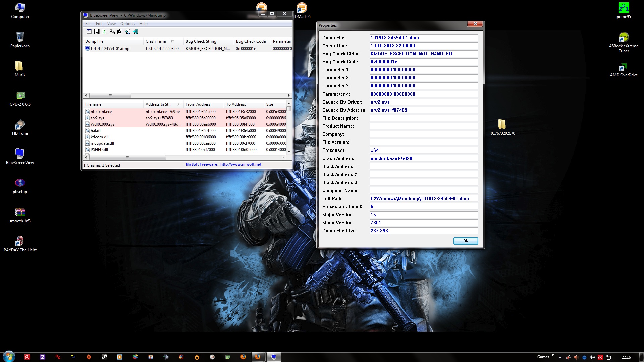Screen dimensions: 644x362
Task: Open the www.nirsoft.net link
Action: point(240,164)
